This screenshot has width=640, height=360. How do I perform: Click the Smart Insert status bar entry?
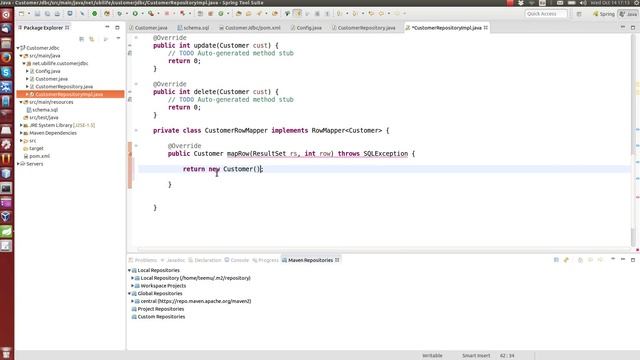tap(476, 356)
